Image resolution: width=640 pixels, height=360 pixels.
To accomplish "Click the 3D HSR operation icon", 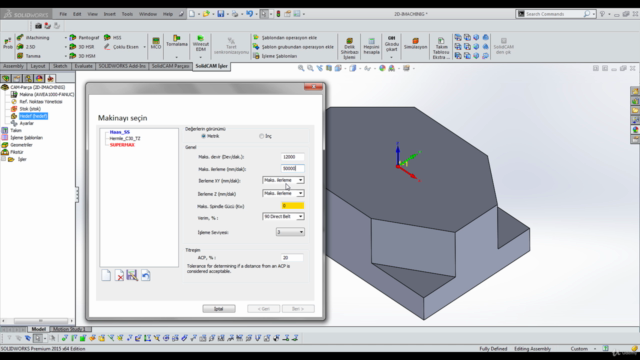I will [x=73, y=47].
